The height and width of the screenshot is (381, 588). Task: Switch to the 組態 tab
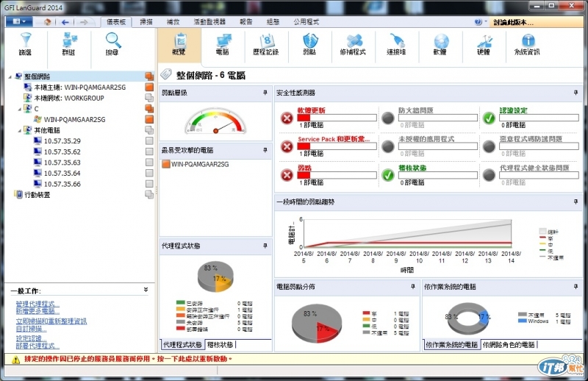point(273,22)
